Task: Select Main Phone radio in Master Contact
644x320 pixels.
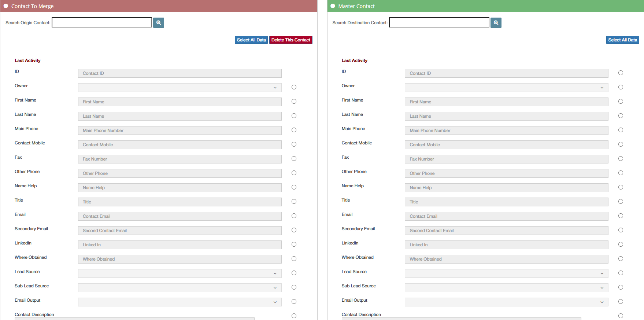Action: [621, 130]
